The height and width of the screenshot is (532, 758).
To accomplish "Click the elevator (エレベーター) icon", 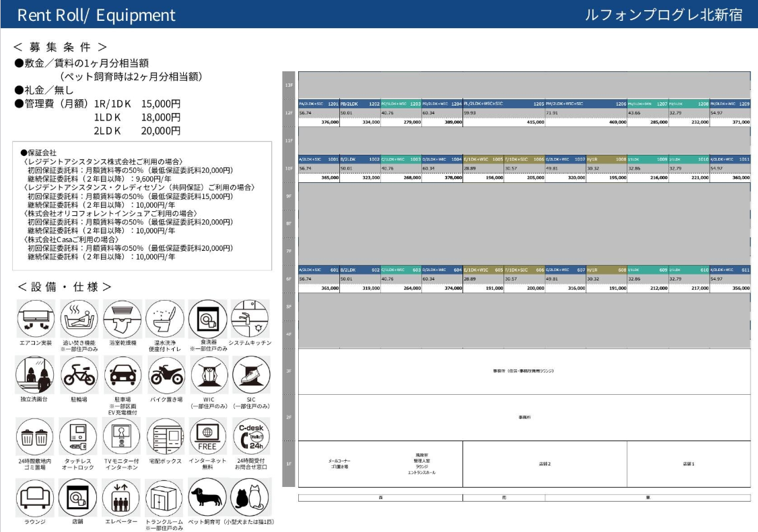I will 122,498.
